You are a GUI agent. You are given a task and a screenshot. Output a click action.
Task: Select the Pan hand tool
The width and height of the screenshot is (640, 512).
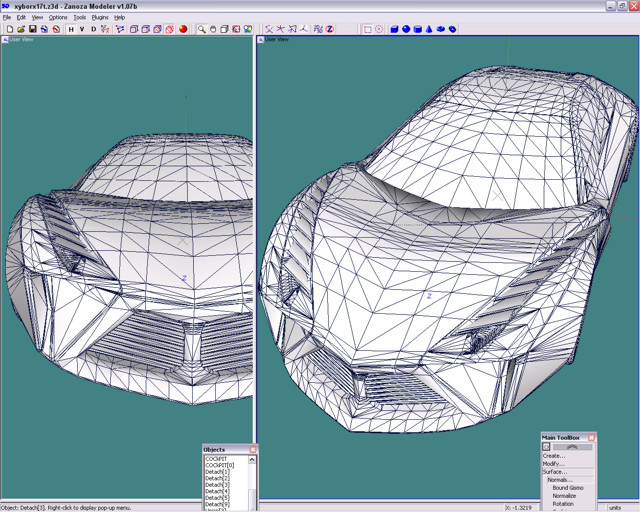213,29
